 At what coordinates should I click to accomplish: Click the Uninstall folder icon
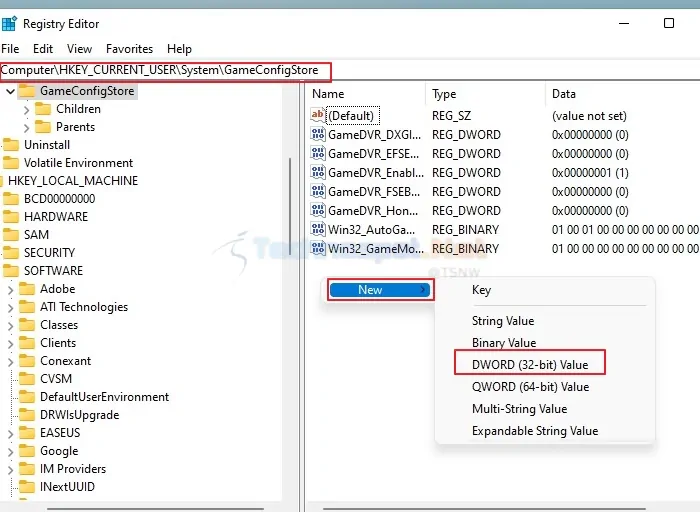tap(11, 145)
